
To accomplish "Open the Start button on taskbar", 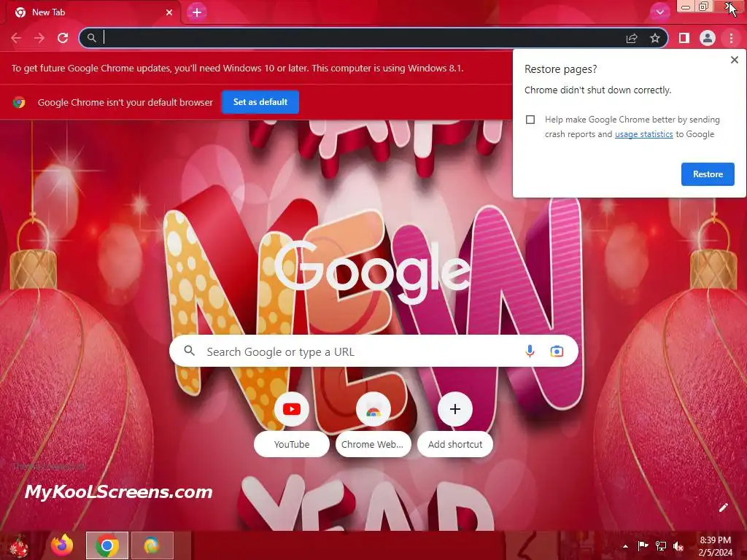I will (x=19, y=545).
